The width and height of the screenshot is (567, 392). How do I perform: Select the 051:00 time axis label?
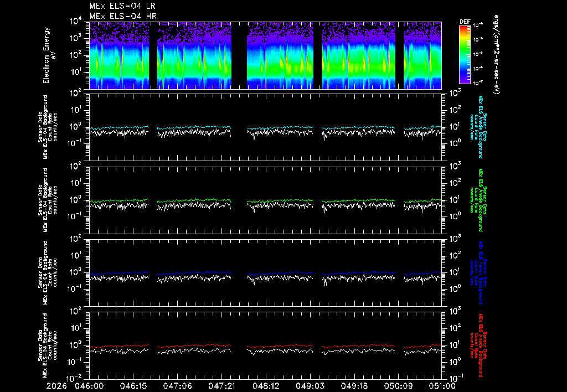[x=441, y=386]
